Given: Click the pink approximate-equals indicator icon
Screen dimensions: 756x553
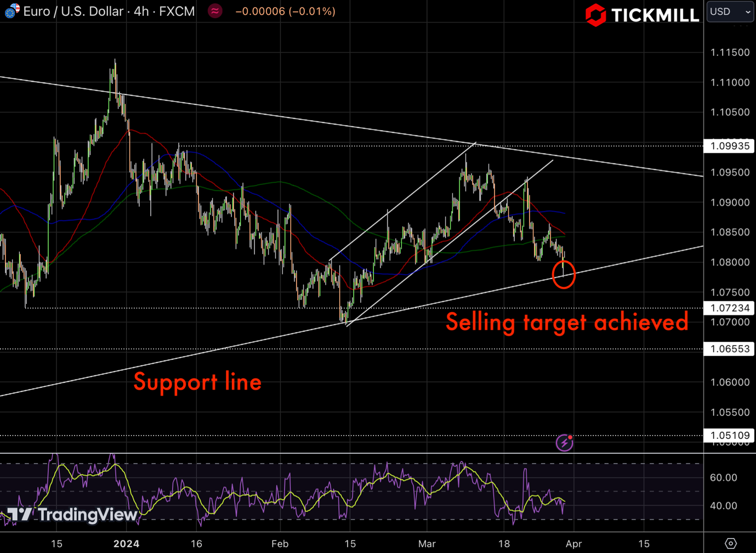Looking at the screenshot, I should pyautogui.click(x=215, y=11).
